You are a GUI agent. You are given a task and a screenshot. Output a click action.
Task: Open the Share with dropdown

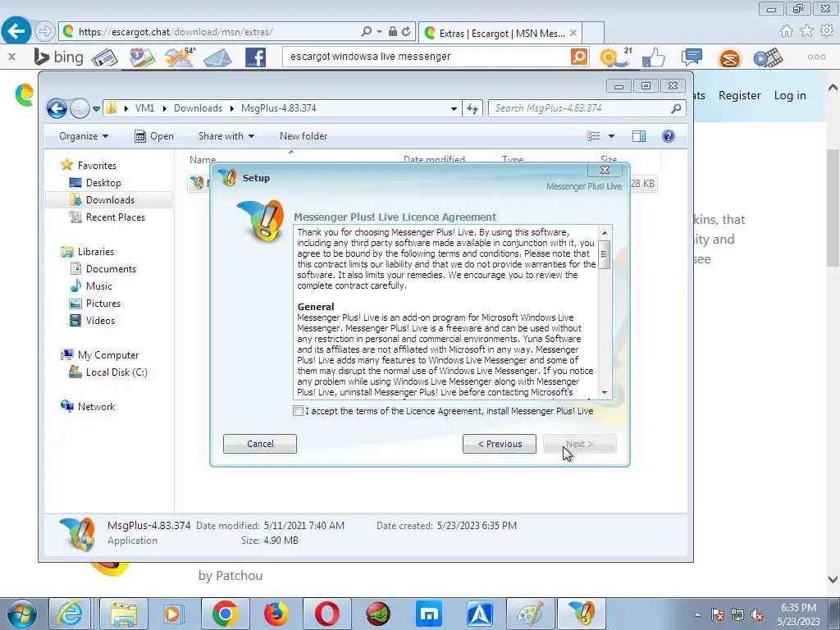point(226,136)
